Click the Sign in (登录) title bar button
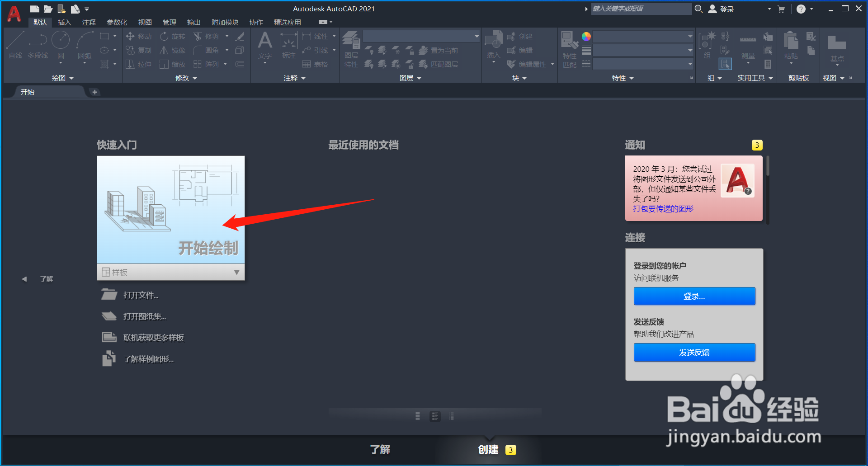Image resolution: width=868 pixels, height=466 pixels. [721, 9]
